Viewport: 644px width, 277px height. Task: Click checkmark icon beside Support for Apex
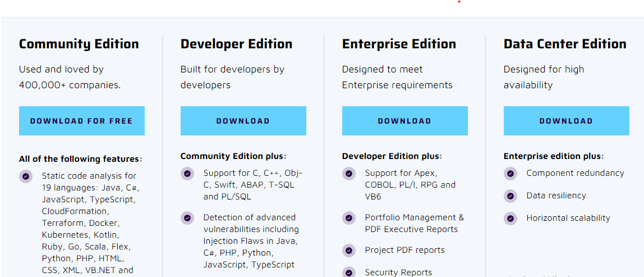pos(349,173)
